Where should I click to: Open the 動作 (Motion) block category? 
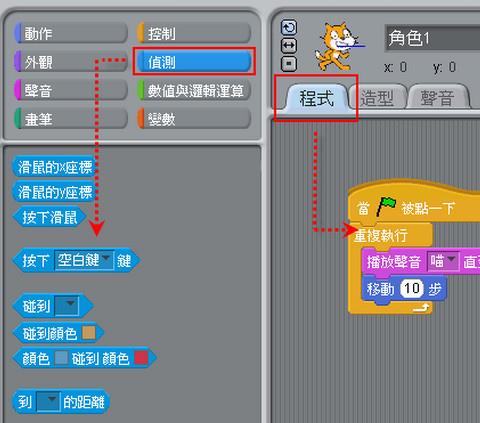[x=71, y=33]
